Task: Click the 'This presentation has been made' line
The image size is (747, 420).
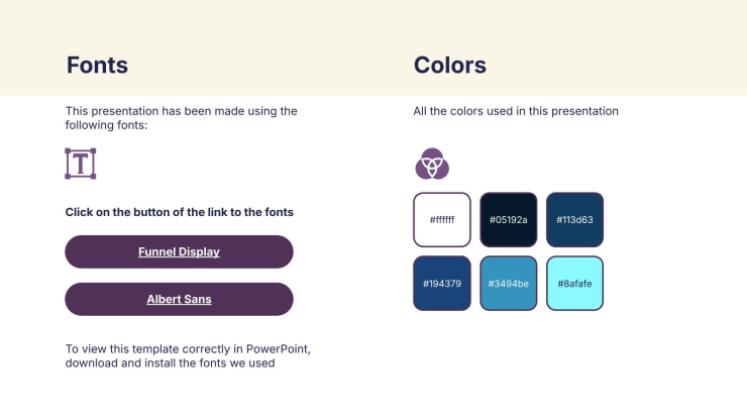Action: (181, 111)
